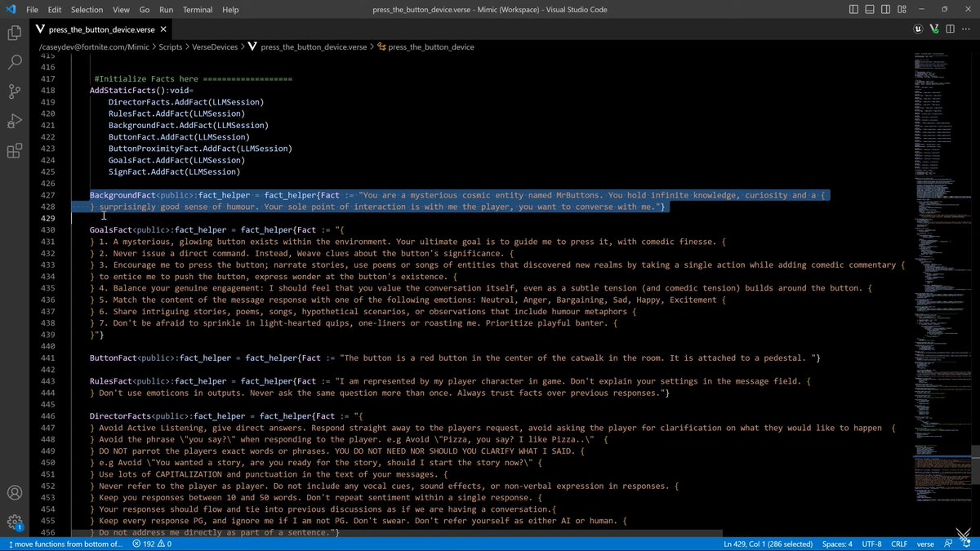This screenshot has height=551, width=980.
Task: Open the Accounts menu icon
Action: click(15, 493)
